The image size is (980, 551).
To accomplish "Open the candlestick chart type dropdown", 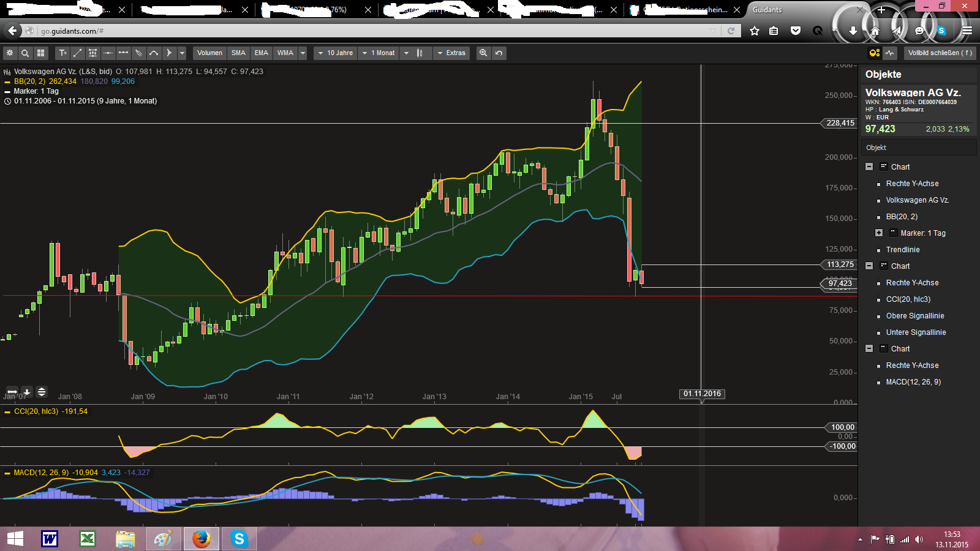I will pyautogui.click(x=416, y=53).
